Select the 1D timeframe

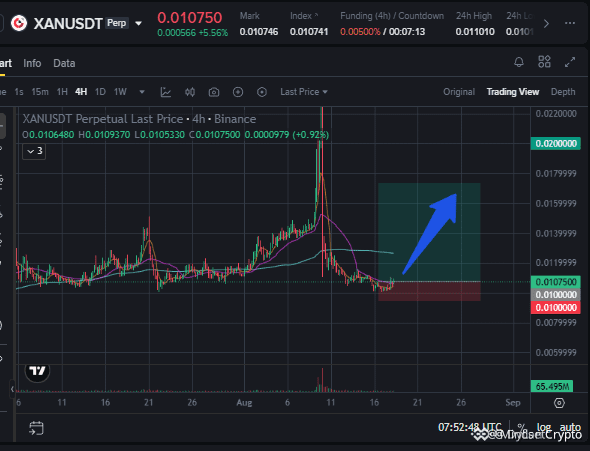pos(100,92)
